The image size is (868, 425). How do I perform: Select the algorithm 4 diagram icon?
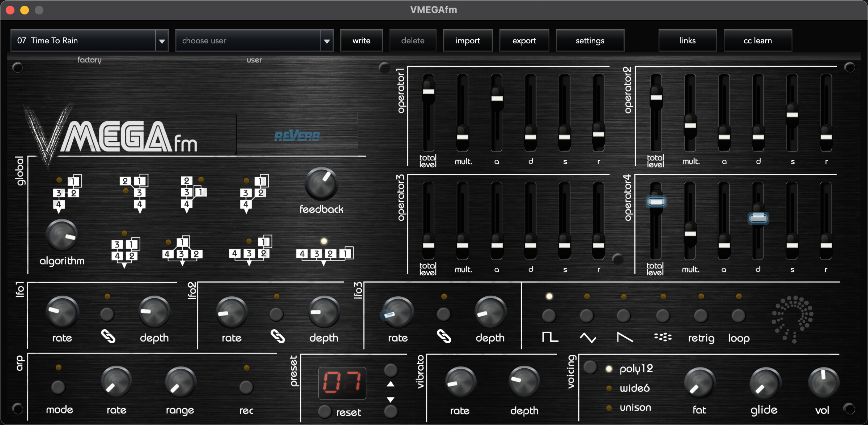coord(254,193)
